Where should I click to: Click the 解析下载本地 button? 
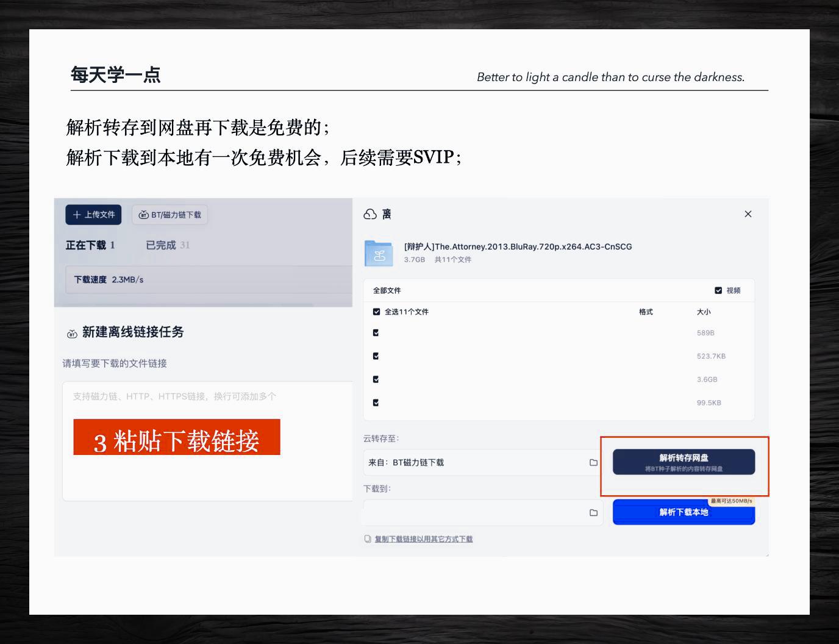point(684,512)
